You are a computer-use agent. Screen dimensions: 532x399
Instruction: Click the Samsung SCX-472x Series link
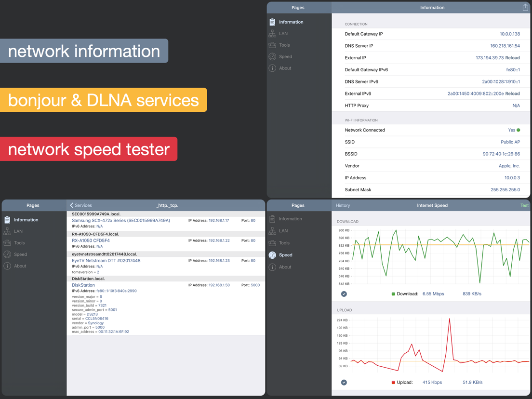[121, 221]
